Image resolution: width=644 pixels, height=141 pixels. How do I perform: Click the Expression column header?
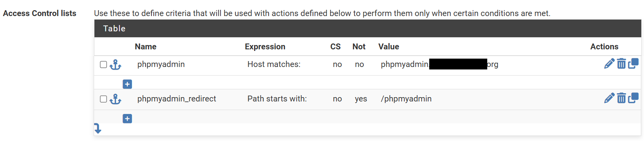click(x=265, y=47)
